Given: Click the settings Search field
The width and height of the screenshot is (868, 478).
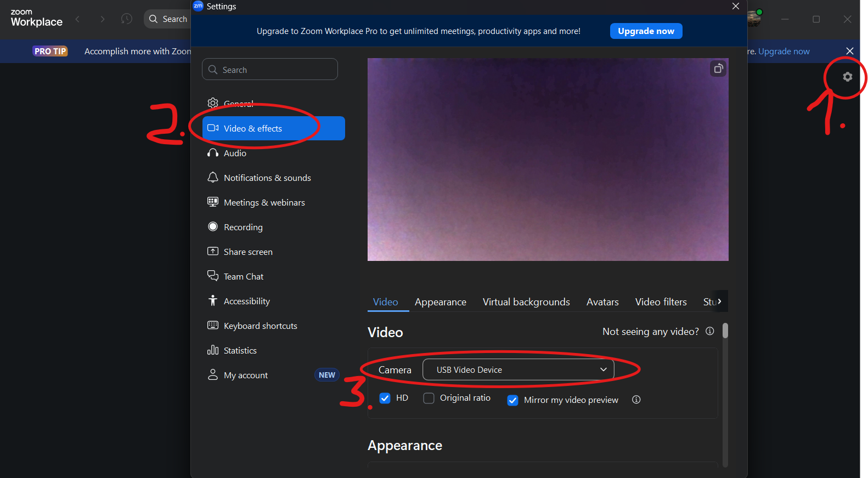Looking at the screenshot, I should pyautogui.click(x=270, y=70).
